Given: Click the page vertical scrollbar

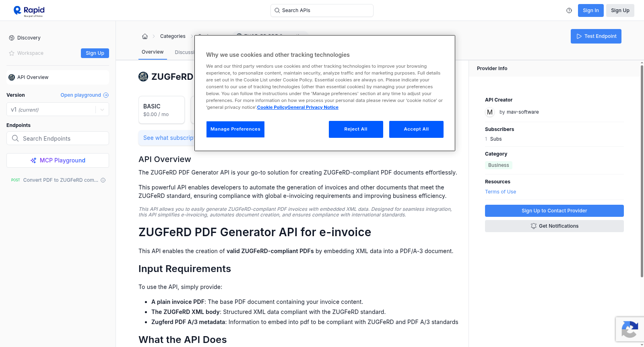Looking at the screenshot, I should (642, 171).
